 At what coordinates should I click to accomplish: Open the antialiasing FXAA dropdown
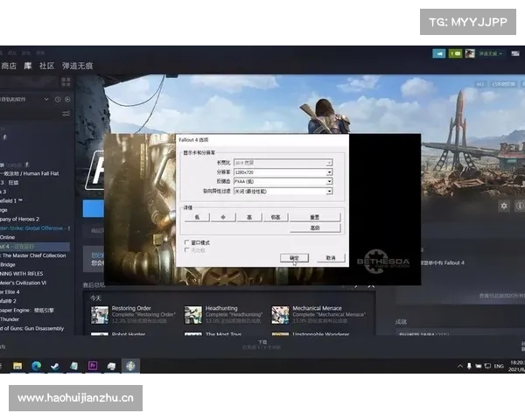pos(283,181)
